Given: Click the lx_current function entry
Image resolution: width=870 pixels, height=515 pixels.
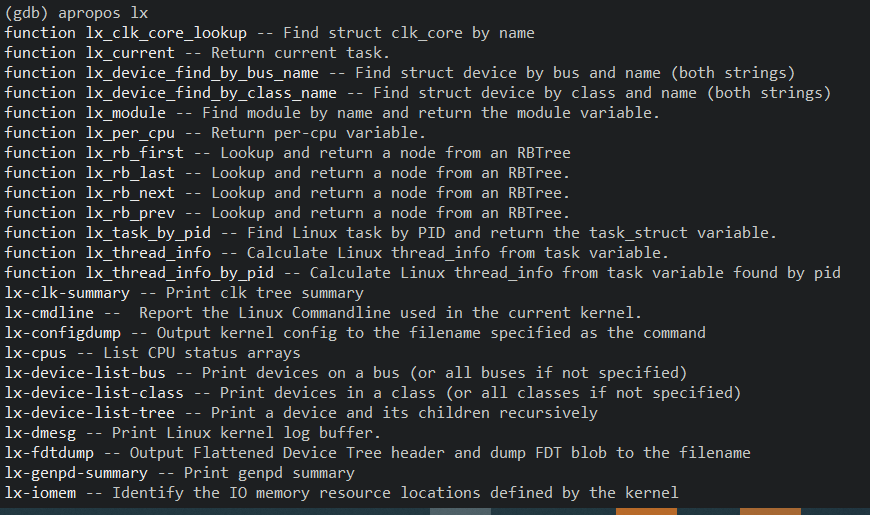Looking at the screenshot, I should tap(130, 53).
